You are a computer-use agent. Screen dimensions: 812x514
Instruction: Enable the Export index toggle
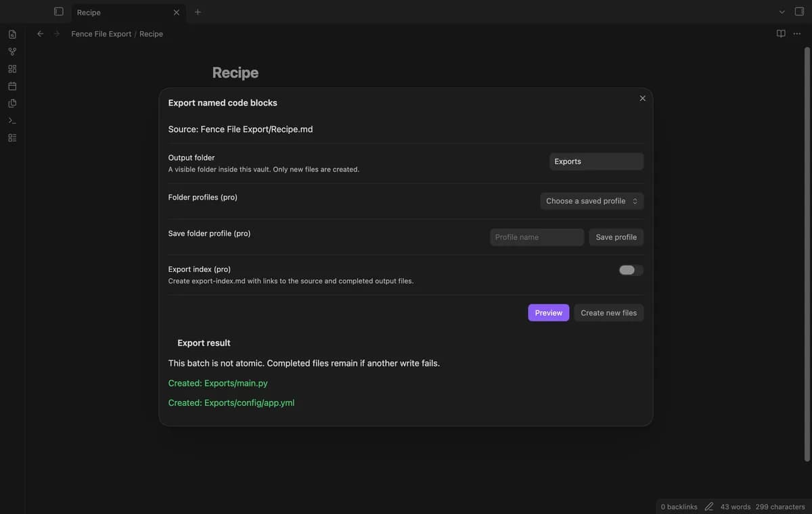[x=631, y=271]
